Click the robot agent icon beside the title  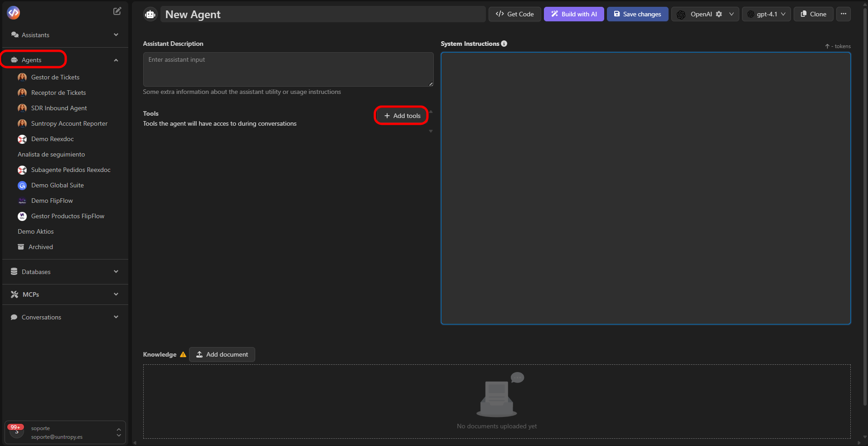click(x=150, y=15)
